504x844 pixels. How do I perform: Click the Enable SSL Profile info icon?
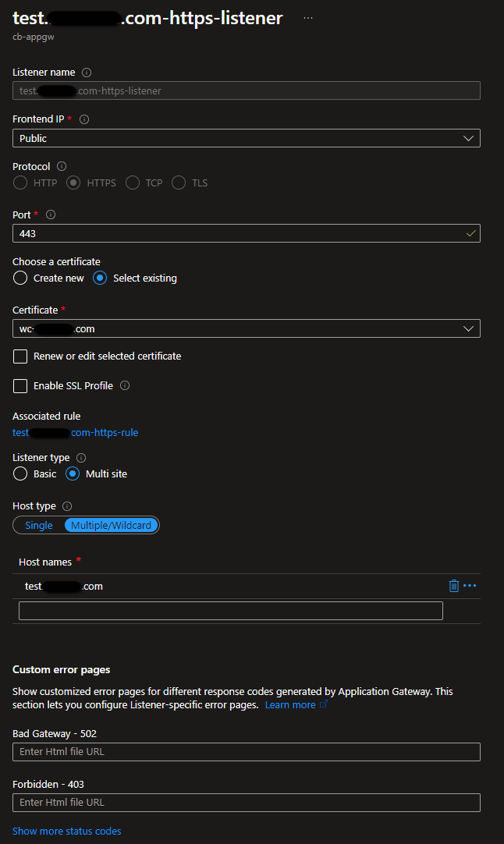tap(125, 385)
